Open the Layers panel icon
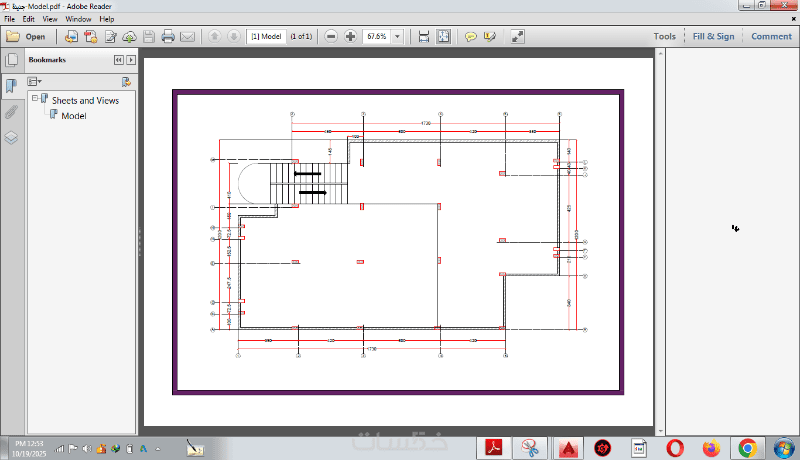 [11, 138]
